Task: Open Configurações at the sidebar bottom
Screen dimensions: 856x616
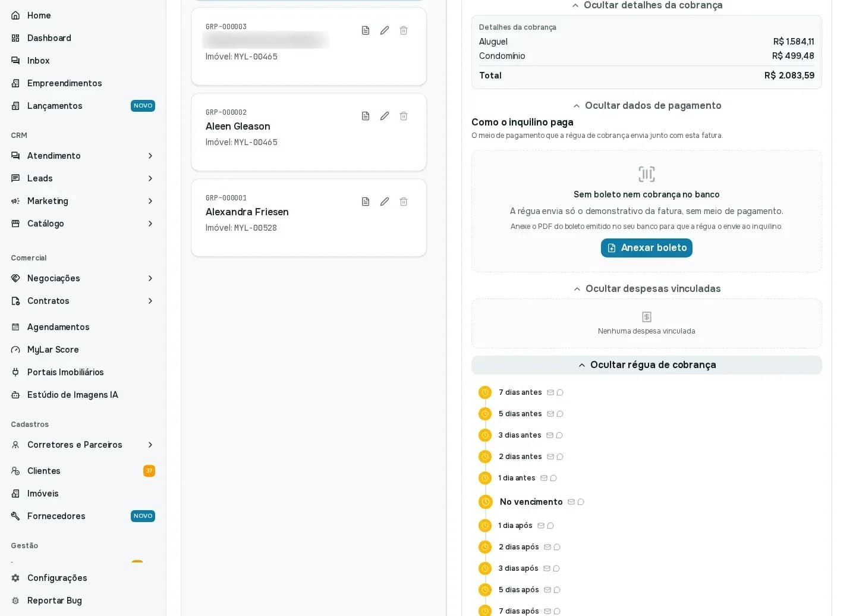Action: pyautogui.click(x=83, y=578)
